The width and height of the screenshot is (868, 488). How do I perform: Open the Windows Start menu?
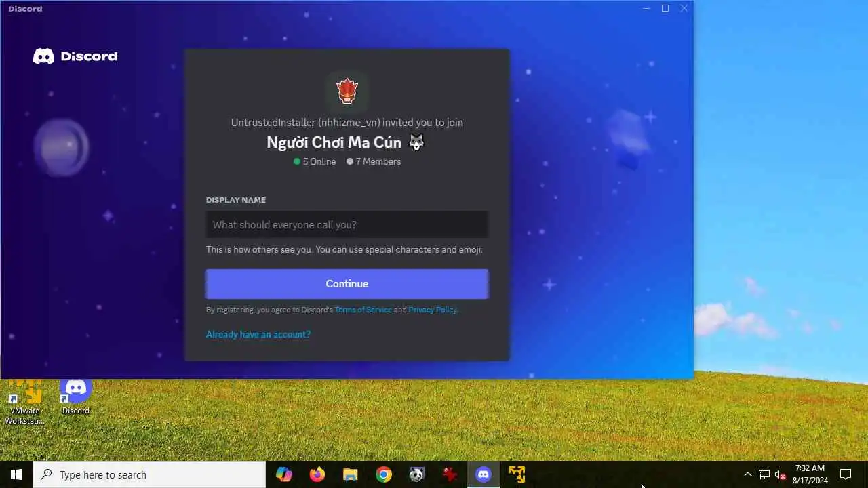(16, 474)
